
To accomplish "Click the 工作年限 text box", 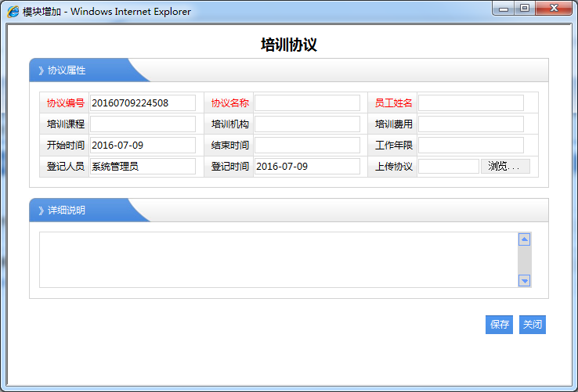I will (x=471, y=146).
